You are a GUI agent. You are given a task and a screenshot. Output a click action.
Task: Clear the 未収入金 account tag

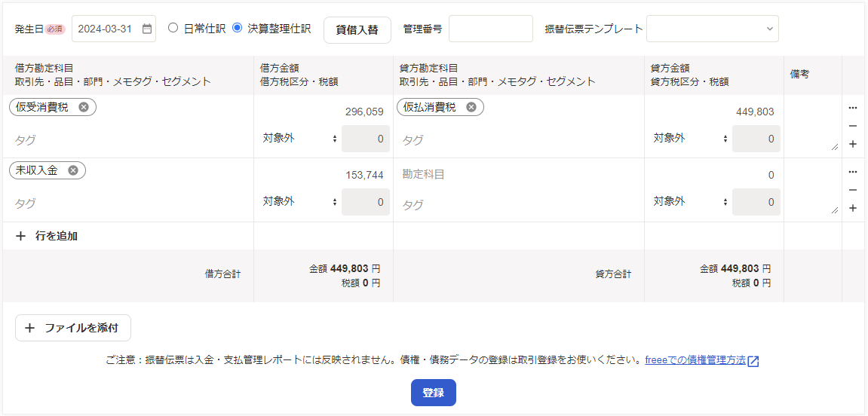[73, 170]
